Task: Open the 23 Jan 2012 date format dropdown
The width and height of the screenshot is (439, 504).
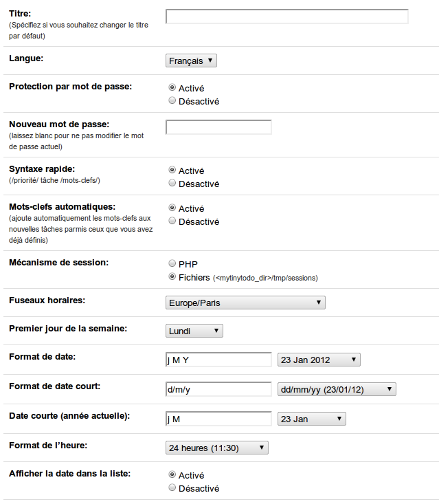Action: [x=319, y=360]
